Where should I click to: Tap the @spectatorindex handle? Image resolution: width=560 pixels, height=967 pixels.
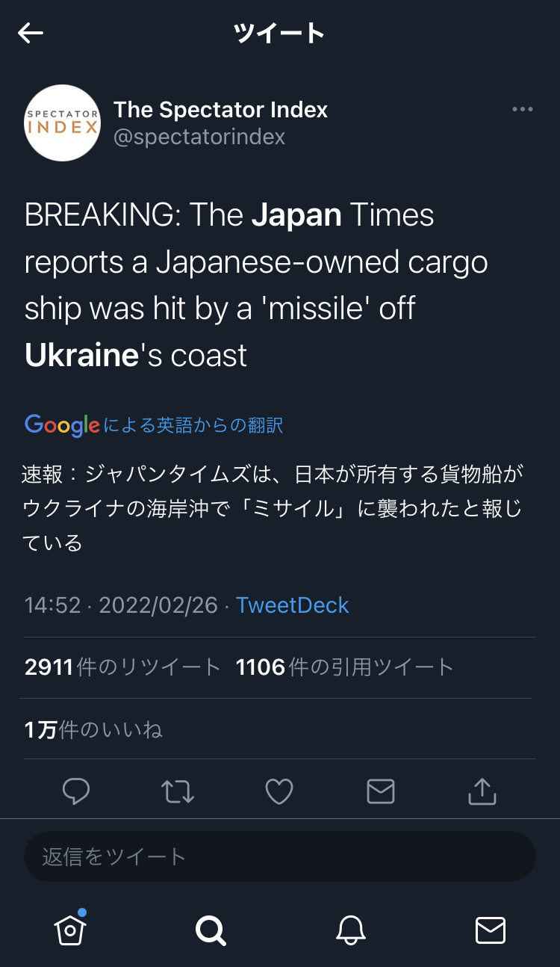[x=199, y=138]
